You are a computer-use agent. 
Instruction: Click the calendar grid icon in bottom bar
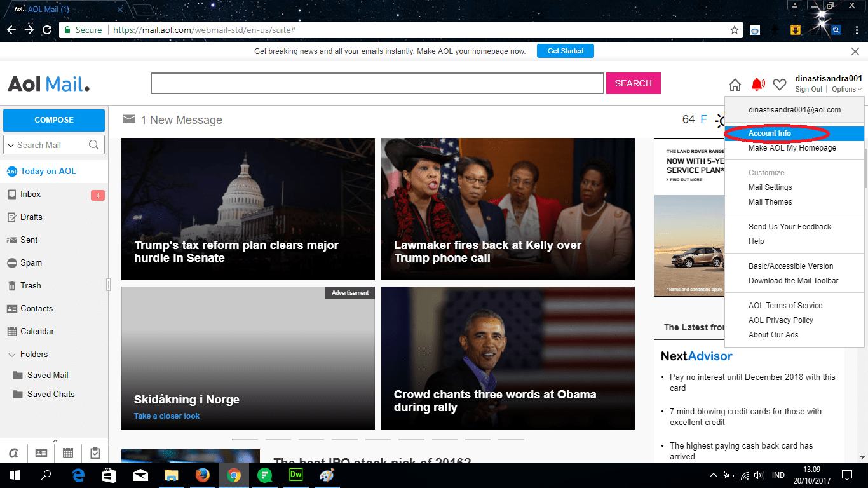(x=68, y=453)
